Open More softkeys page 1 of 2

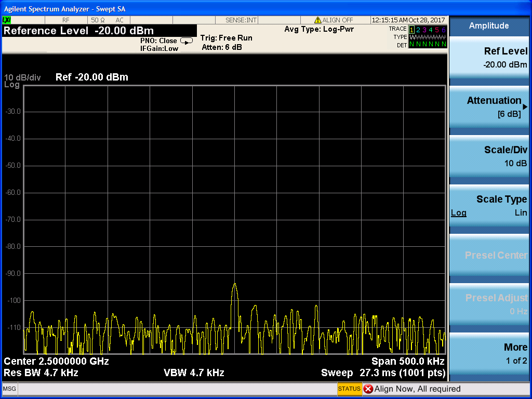point(489,353)
